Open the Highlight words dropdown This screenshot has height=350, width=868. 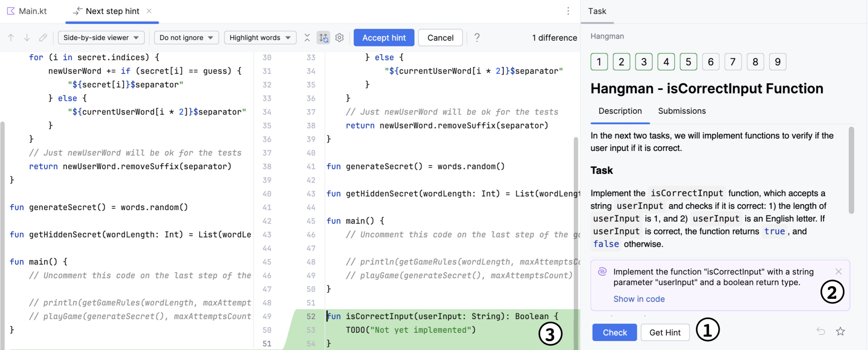(260, 38)
